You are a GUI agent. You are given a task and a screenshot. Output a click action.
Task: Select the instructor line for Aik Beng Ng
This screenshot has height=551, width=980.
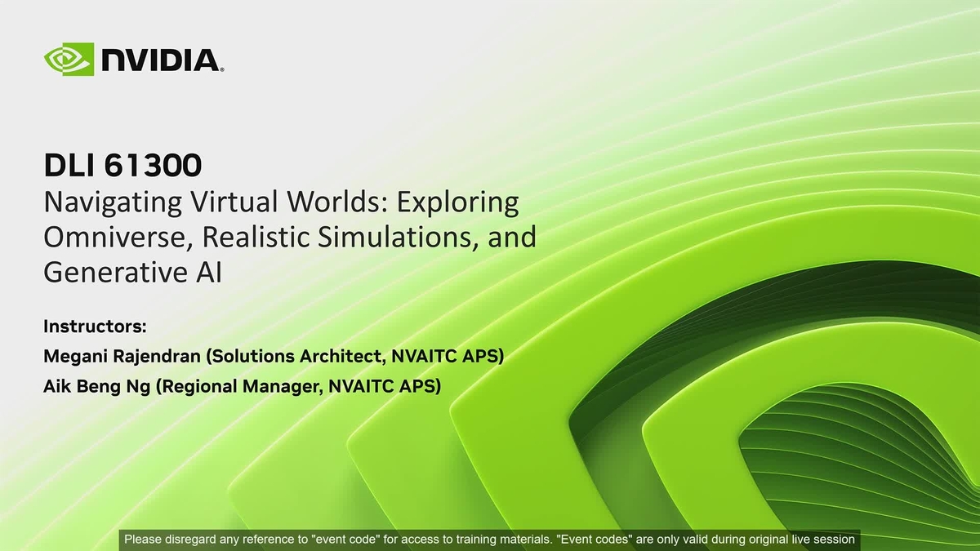(243, 386)
